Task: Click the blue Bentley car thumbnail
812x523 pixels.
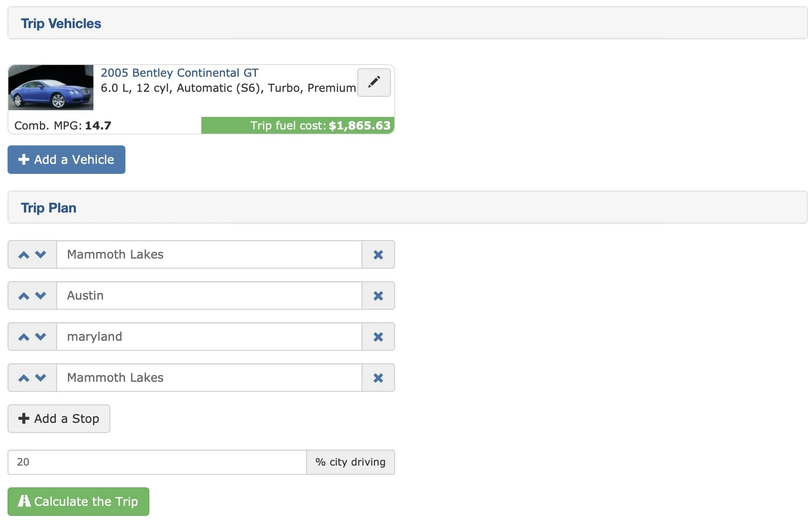Action: (x=51, y=87)
